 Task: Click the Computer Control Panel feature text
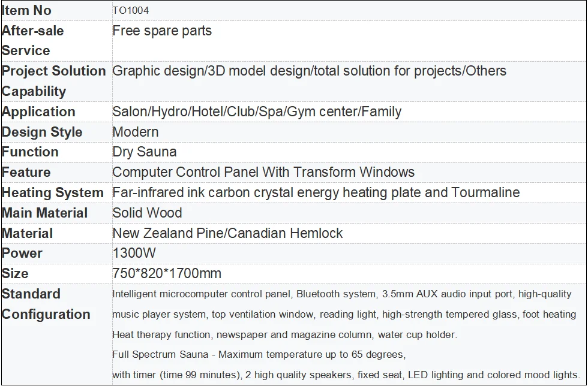(x=263, y=173)
